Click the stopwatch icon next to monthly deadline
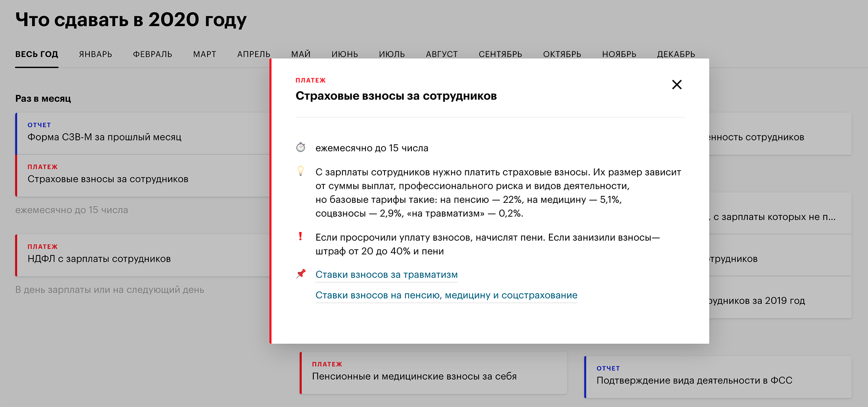 [x=301, y=147]
